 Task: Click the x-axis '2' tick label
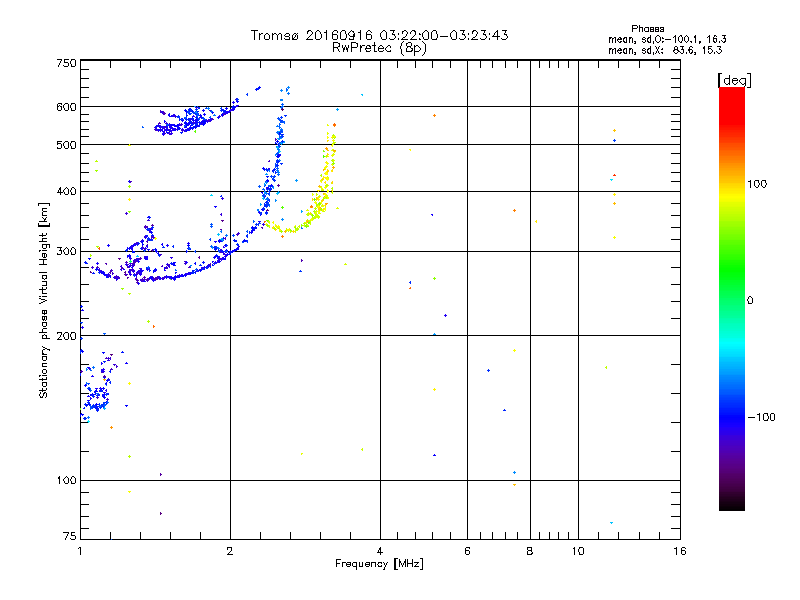pyautogui.click(x=230, y=551)
